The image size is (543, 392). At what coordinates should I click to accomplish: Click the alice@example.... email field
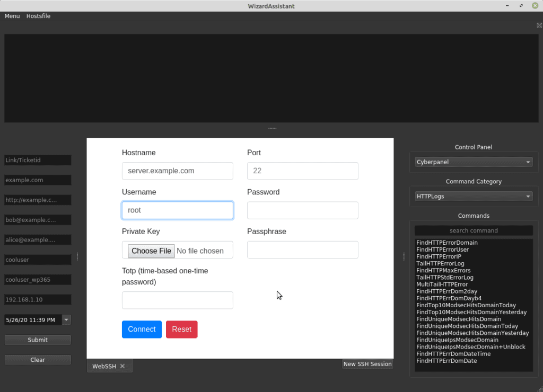click(x=38, y=240)
